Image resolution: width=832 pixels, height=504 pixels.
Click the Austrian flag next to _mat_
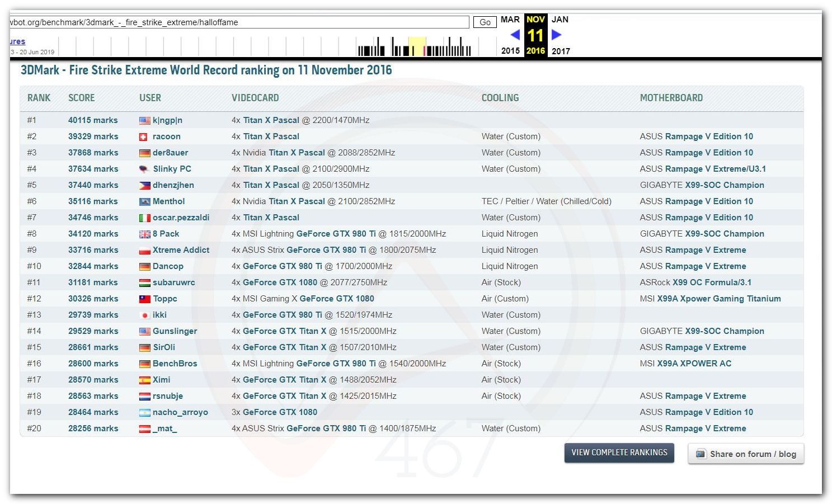(145, 428)
